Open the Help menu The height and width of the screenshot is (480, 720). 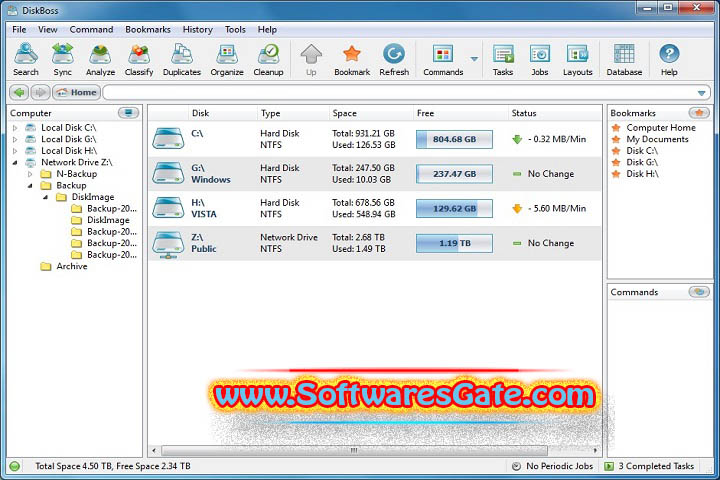[x=267, y=29]
